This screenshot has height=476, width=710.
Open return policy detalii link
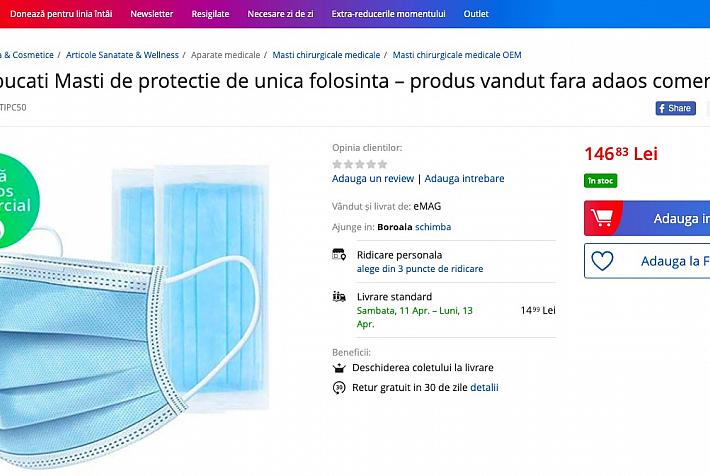click(x=484, y=387)
